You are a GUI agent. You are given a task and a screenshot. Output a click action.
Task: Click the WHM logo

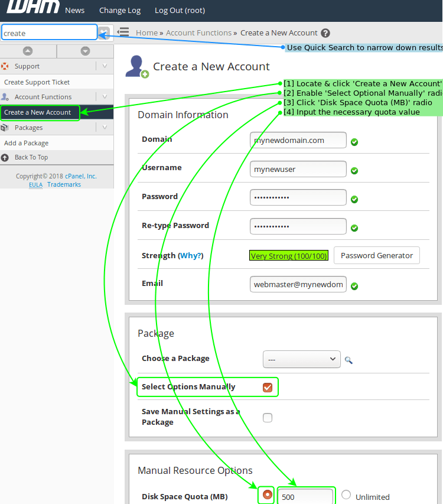pos(32,8)
